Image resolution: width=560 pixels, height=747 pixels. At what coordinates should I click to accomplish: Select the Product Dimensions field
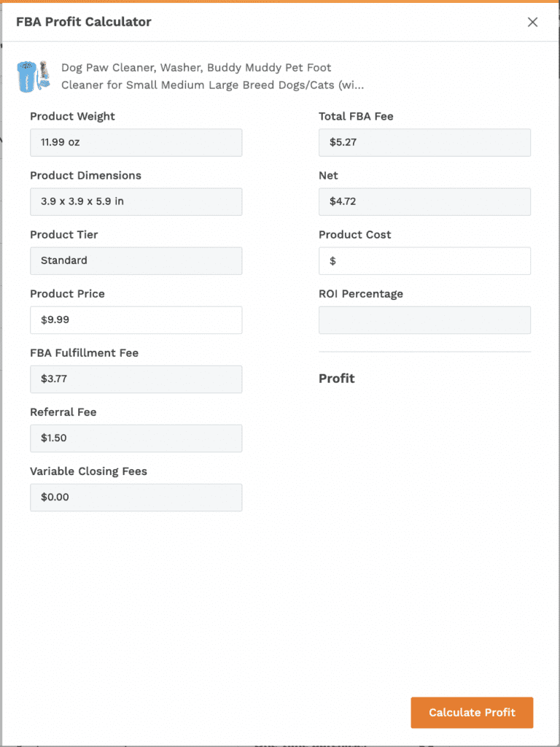(136, 202)
